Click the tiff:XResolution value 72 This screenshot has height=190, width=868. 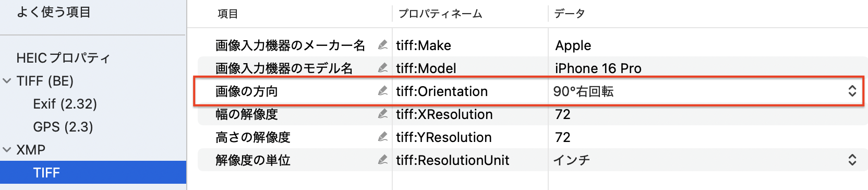click(x=562, y=114)
